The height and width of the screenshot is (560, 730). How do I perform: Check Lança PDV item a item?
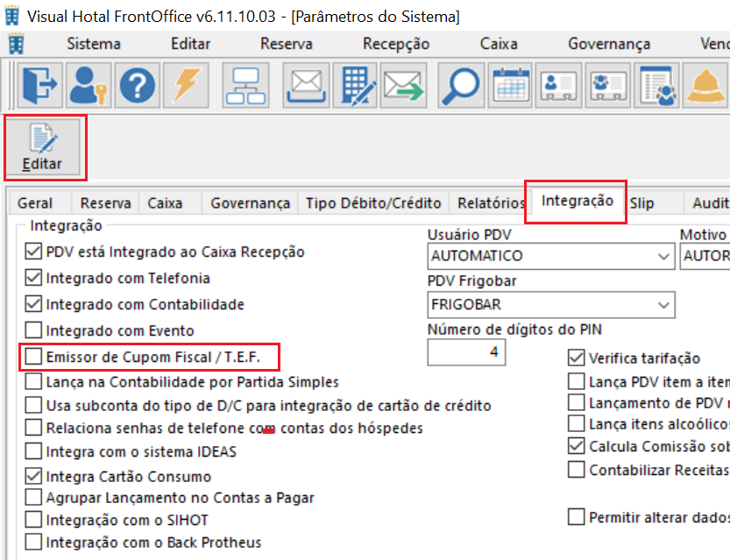pyautogui.click(x=577, y=382)
